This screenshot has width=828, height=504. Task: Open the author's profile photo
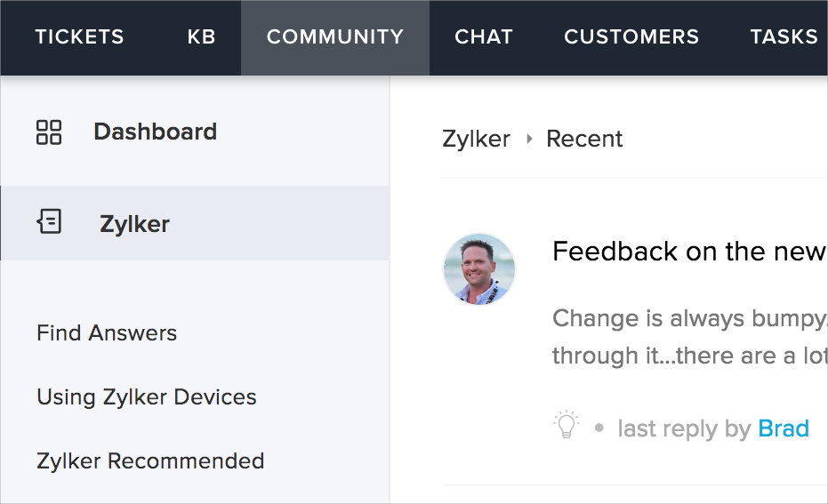(479, 269)
